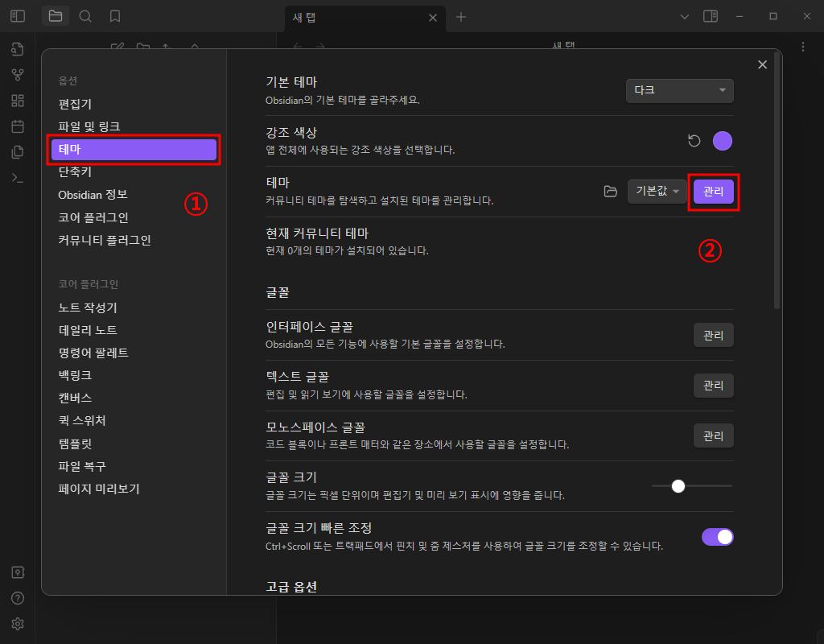Open graph view icon in ribbon
Viewport: 824px width, 644px height.
click(x=18, y=75)
